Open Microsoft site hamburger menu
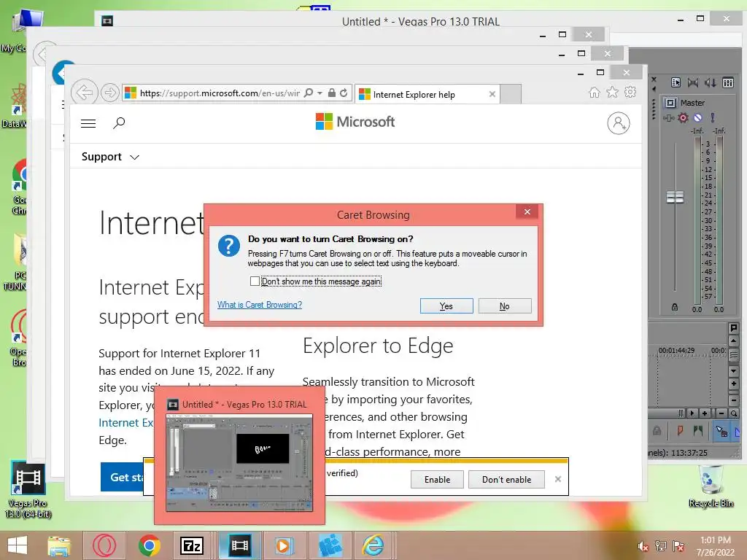The width and height of the screenshot is (747, 560). point(88,124)
